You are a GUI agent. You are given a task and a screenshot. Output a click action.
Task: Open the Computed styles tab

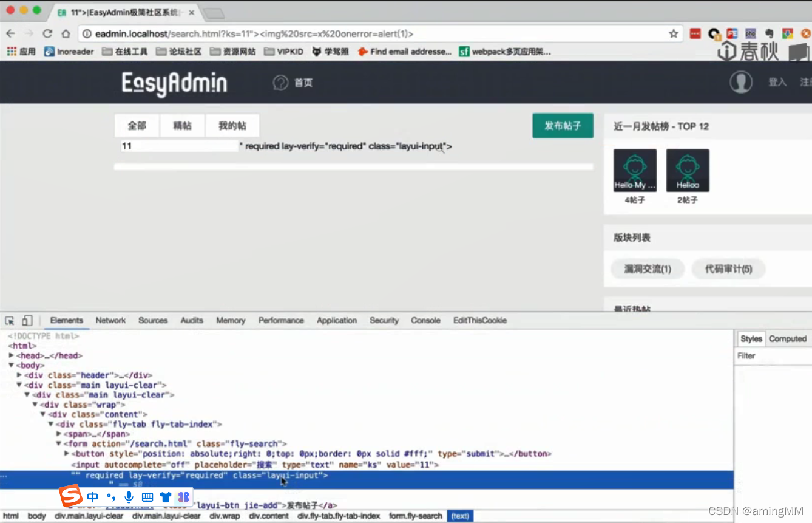tap(787, 338)
